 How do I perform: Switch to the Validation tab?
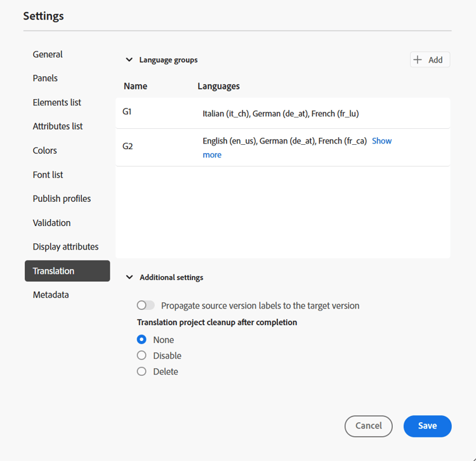point(52,223)
